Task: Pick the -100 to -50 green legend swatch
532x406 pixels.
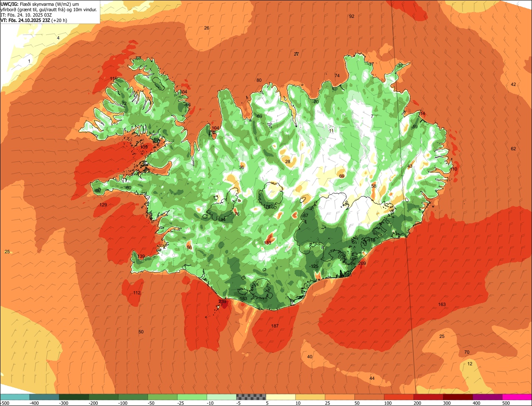Action: tap(133, 397)
